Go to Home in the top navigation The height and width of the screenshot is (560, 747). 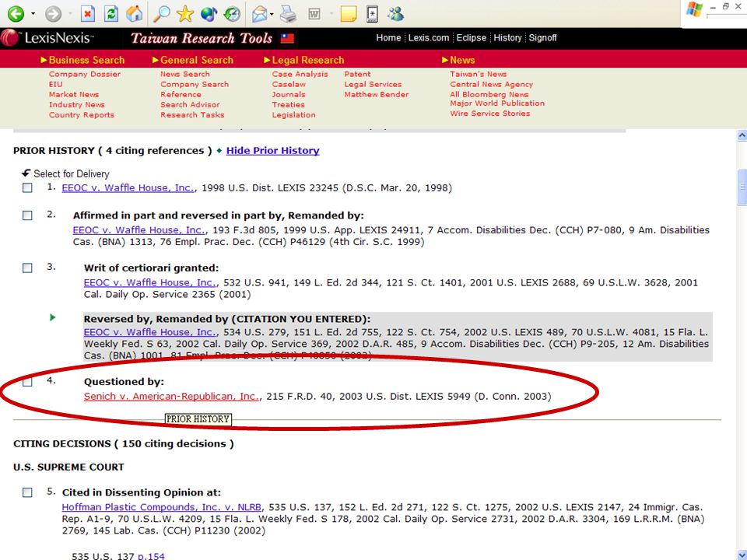388,37
